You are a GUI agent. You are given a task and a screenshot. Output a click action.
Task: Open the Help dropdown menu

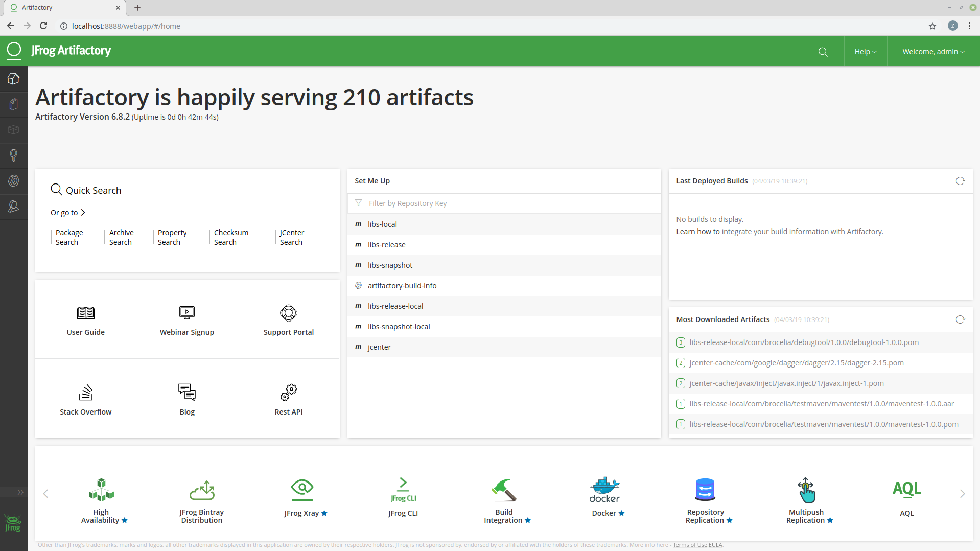click(866, 52)
